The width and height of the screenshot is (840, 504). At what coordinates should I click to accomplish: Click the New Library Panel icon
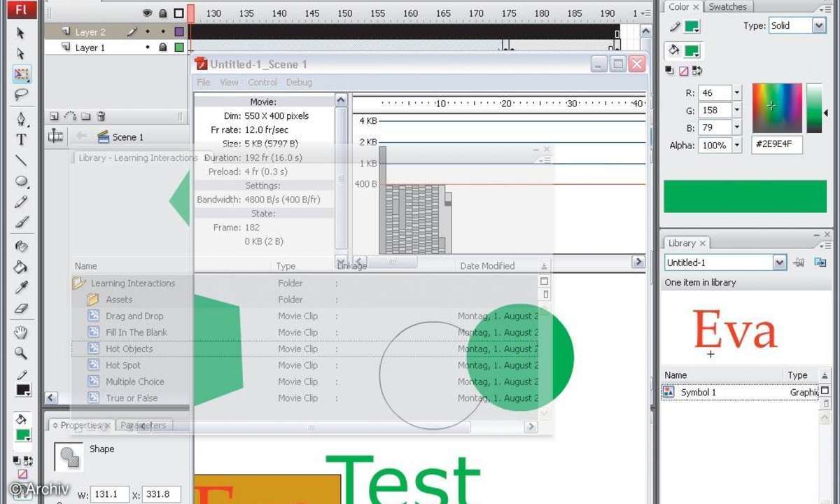(x=820, y=262)
